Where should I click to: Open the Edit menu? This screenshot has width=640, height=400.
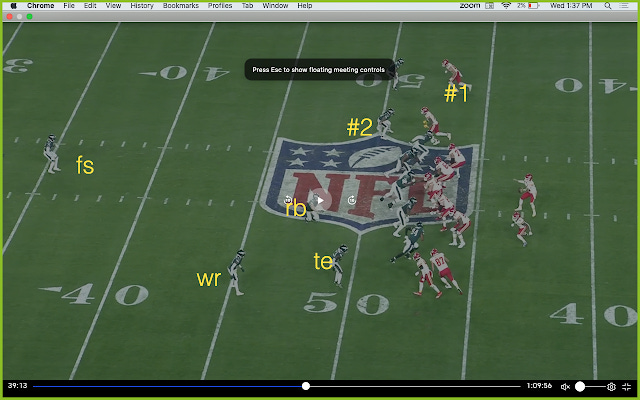pos(90,6)
